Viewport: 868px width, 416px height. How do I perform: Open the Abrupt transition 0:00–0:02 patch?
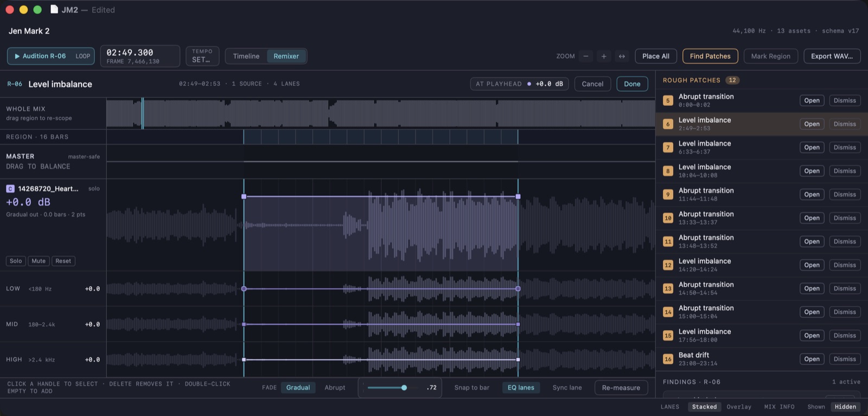click(x=812, y=100)
